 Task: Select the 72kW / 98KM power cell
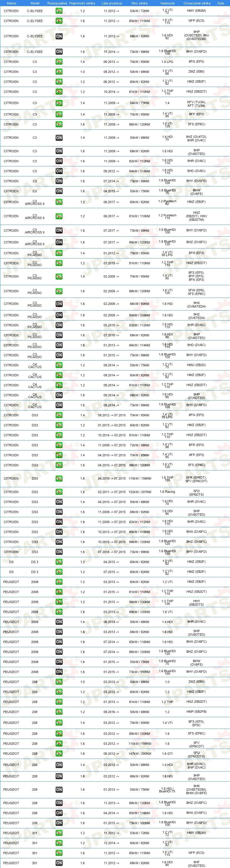coord(140,445)
